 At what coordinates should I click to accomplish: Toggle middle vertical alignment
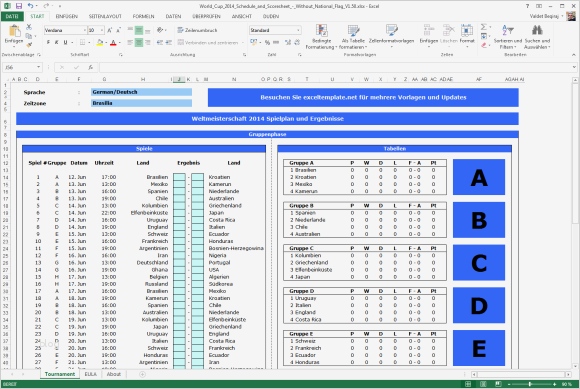tap(139, 30)
